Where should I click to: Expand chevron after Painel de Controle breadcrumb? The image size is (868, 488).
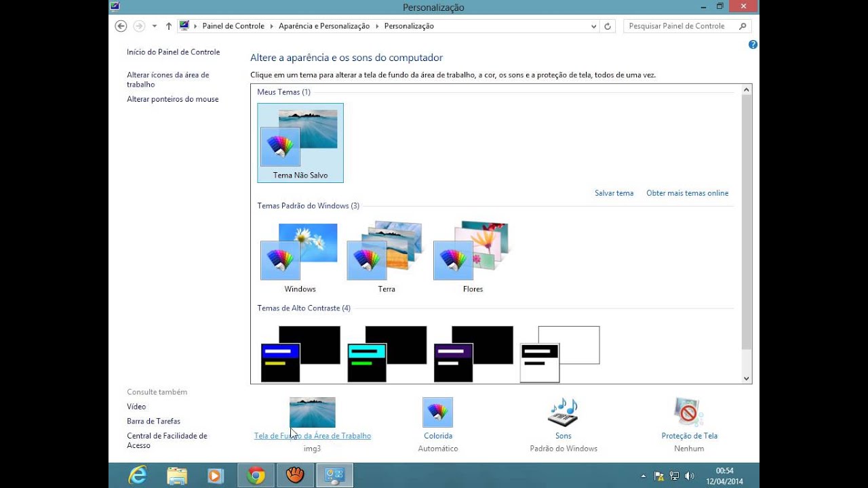coord(272,26)
